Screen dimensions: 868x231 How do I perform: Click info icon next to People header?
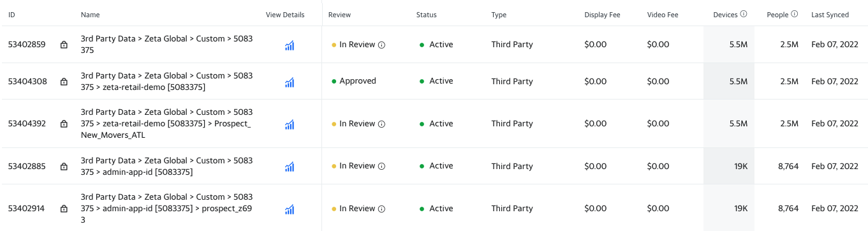[x=795, y=14]
